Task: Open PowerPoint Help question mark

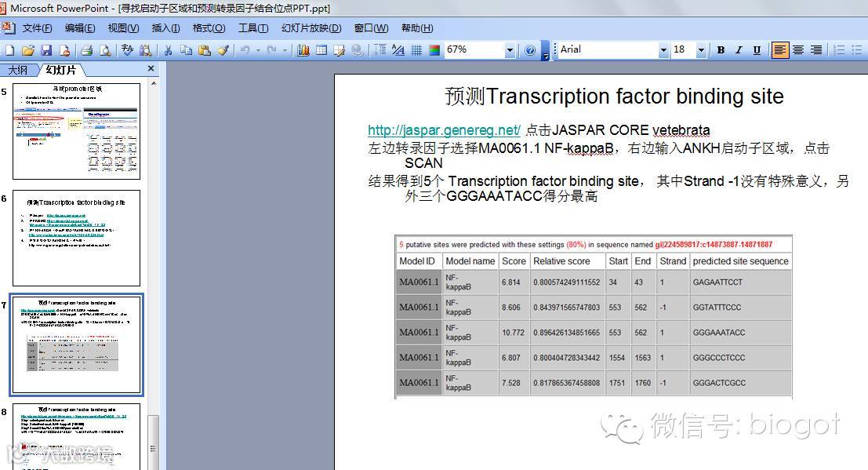Action: click(x=530, y=50)
